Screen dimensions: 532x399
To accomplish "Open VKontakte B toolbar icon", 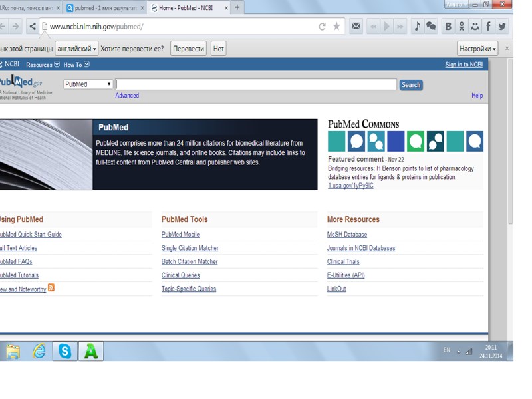I will click(448, 26).
